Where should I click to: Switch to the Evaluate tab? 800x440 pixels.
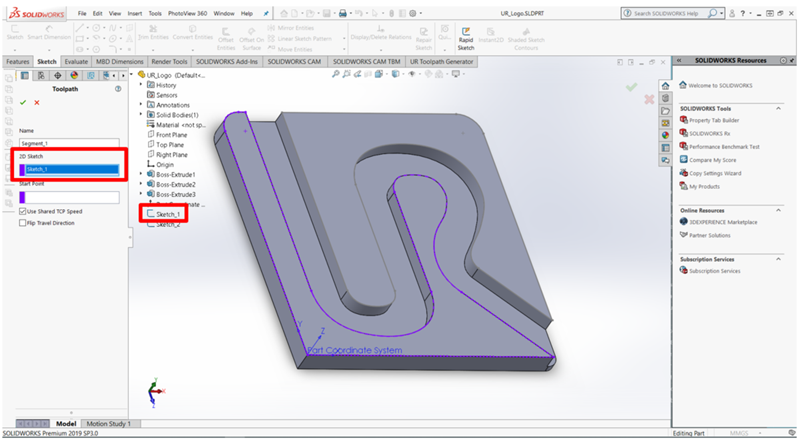pyautogui.click(x=76, y=62)
